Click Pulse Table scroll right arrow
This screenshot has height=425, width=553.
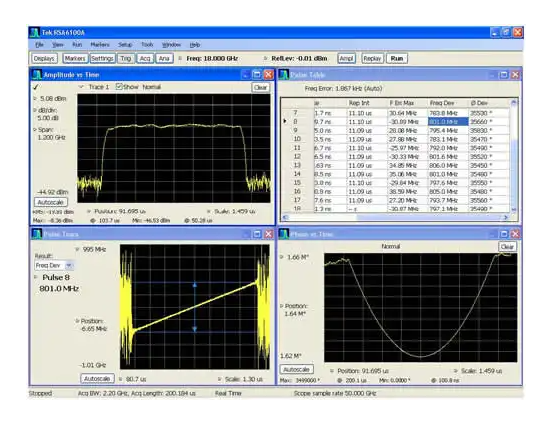[506, 217]
